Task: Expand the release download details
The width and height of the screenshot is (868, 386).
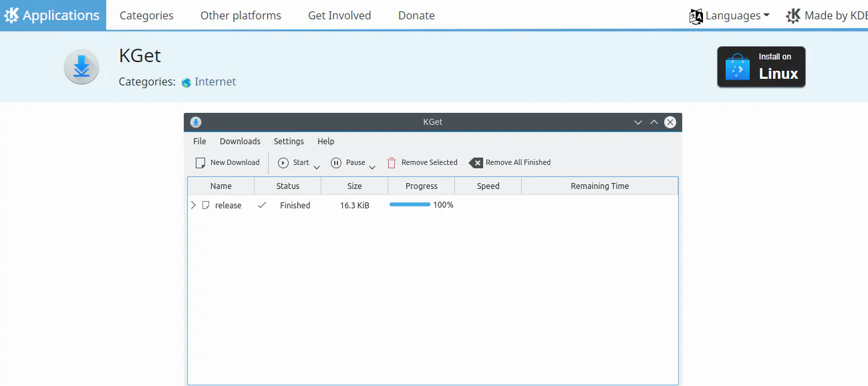Action: pyautogui.click(x=193, y=205)
